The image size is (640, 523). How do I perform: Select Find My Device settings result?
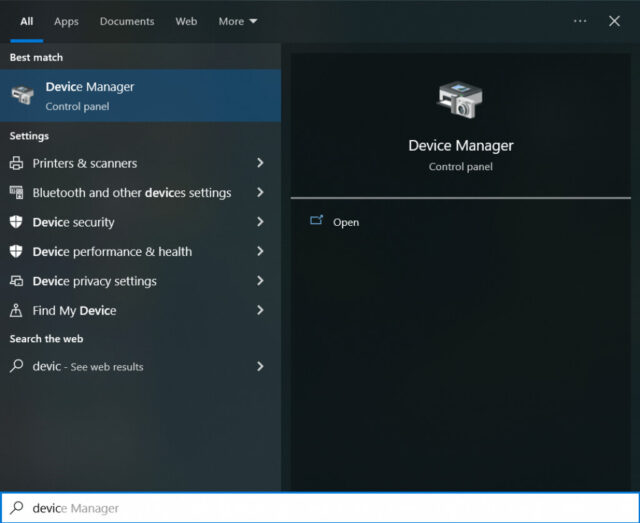[x=74, y=310]
